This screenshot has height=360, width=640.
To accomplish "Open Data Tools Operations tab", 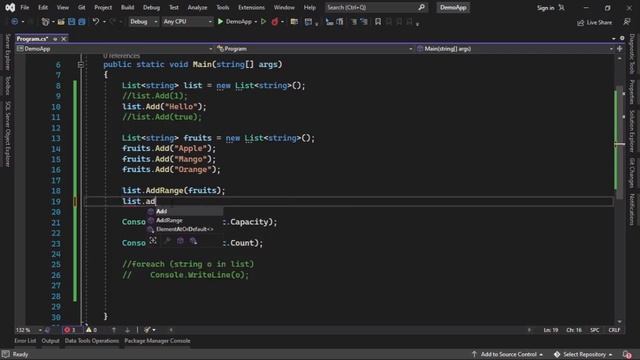I will (92, 341).
